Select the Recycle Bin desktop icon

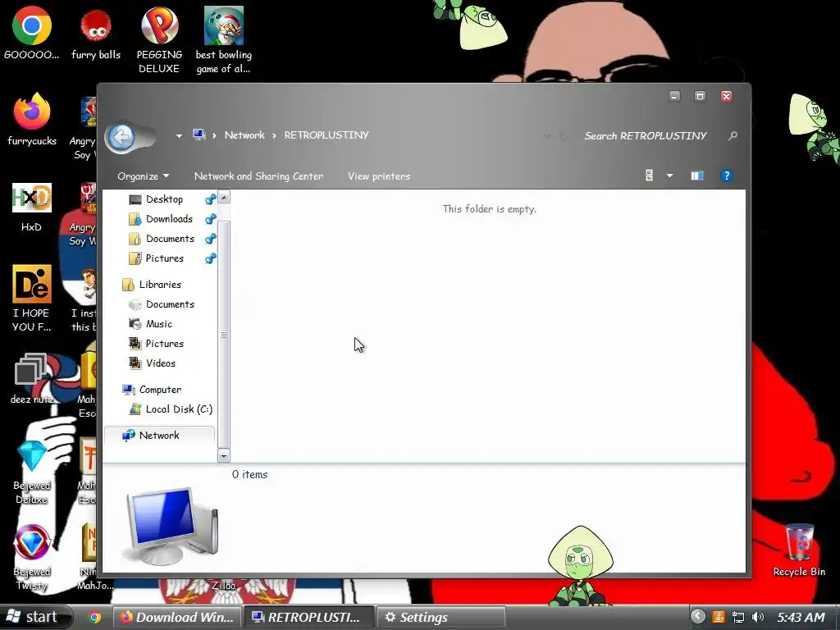[799, 550]
